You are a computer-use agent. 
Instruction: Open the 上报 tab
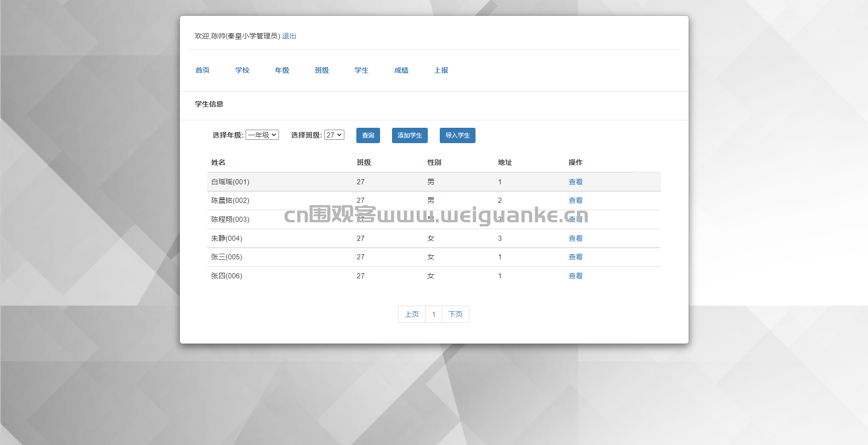[x=441, y=70]
